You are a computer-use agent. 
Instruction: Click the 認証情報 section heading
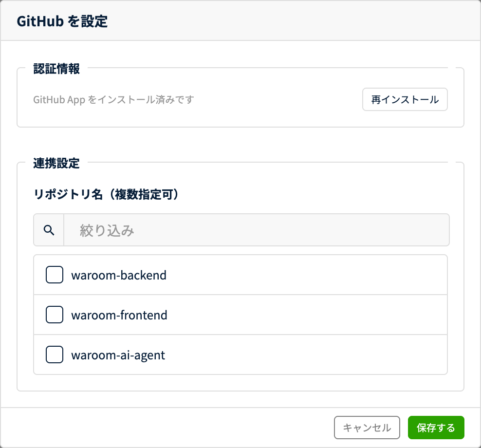(56, 69)
